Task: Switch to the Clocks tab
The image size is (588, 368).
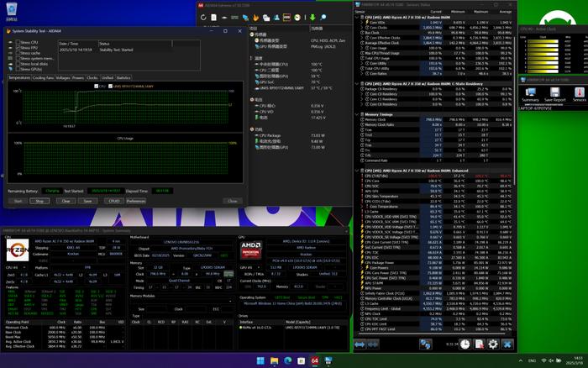Action: tap(92, 77)
